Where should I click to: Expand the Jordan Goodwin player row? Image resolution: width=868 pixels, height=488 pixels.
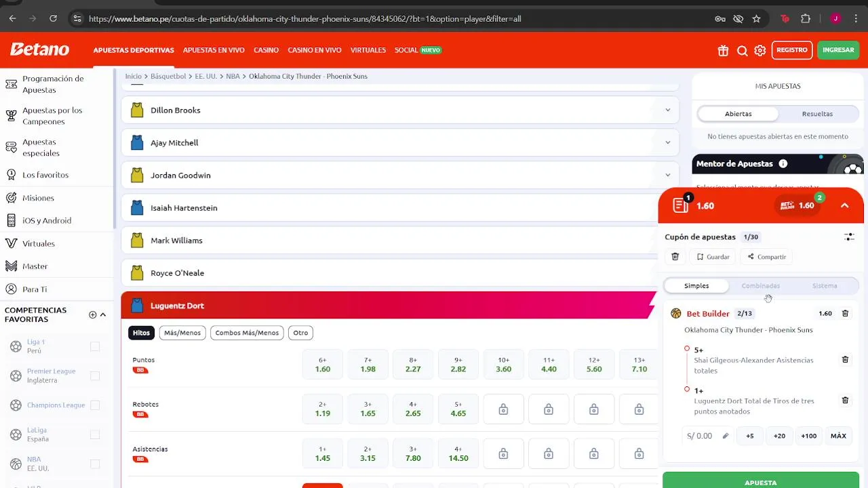click(400, 175)
